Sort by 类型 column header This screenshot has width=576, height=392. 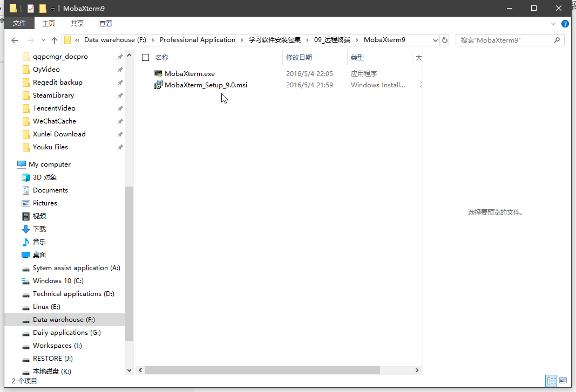pyautogui.click(x=357, y=58)
